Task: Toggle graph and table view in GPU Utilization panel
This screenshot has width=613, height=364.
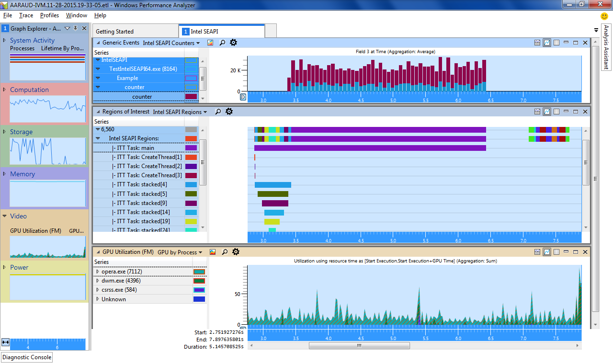Action: 537,251
